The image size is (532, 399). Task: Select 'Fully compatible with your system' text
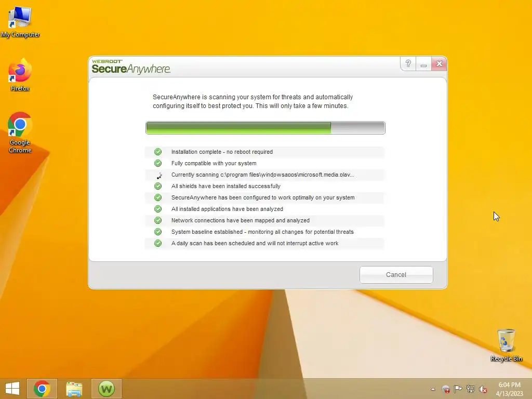pyautogui.click(x=214, y=163)
